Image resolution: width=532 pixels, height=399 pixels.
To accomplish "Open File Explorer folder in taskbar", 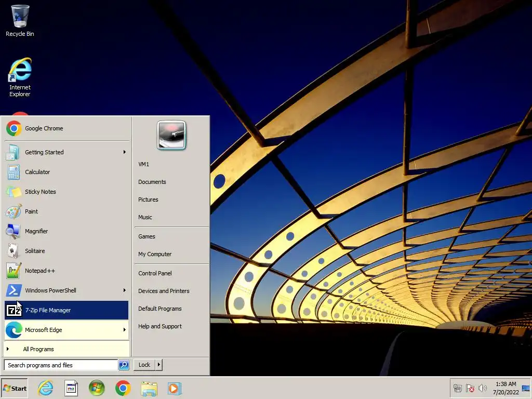I will (x=149, y=389).
